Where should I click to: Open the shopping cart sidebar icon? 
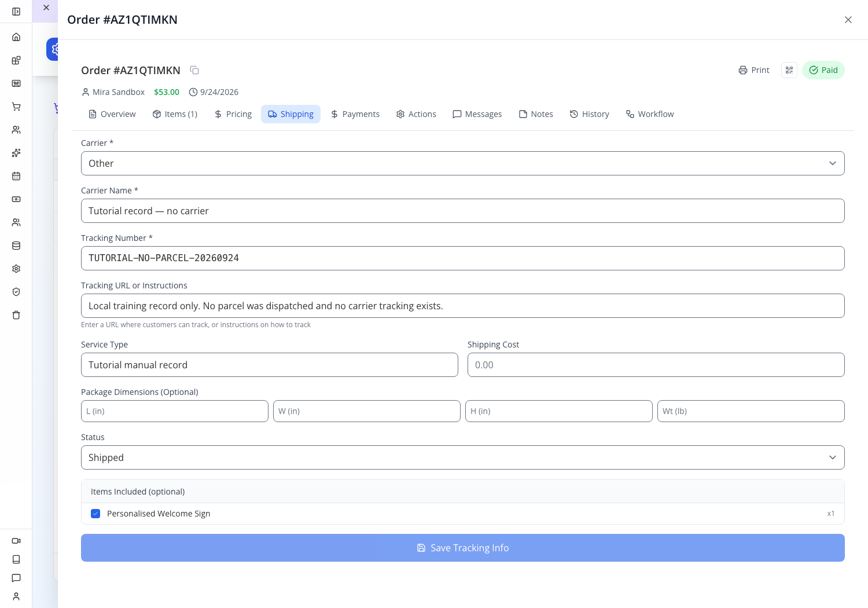point(16,107)
